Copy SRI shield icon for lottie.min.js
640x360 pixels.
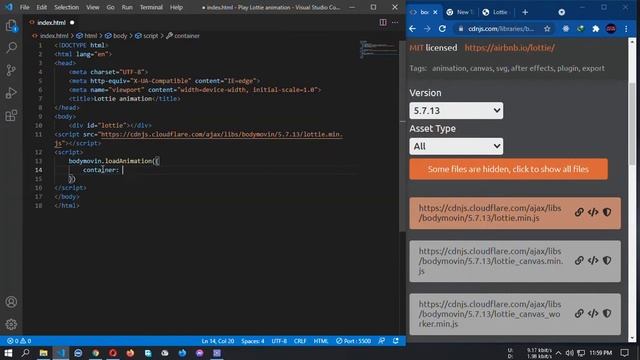point(607,212)
